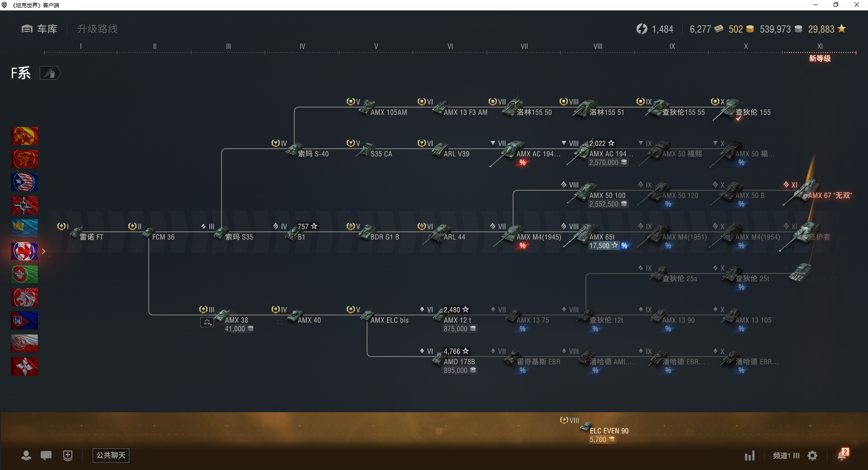Select the Sweden nation flag
Screen dimensions: 868x470
coord(24,228)
